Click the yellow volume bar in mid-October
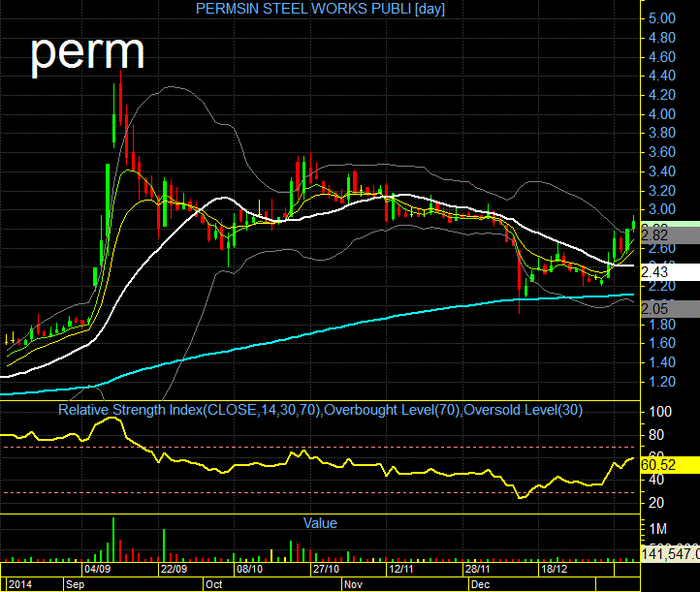 [x=271, y=555]
